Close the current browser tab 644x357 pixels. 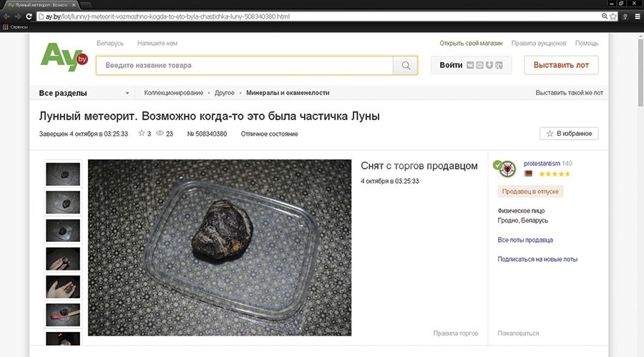(x=74, y=5)
